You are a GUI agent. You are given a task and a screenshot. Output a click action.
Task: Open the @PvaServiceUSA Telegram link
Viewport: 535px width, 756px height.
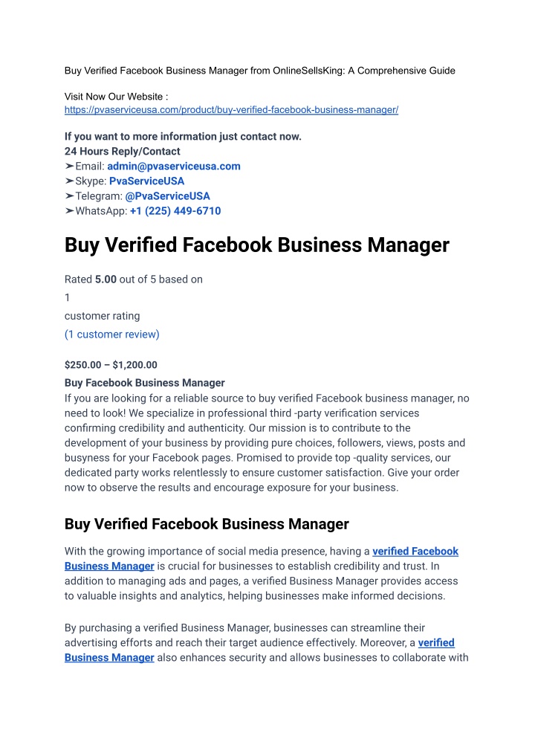167,196
